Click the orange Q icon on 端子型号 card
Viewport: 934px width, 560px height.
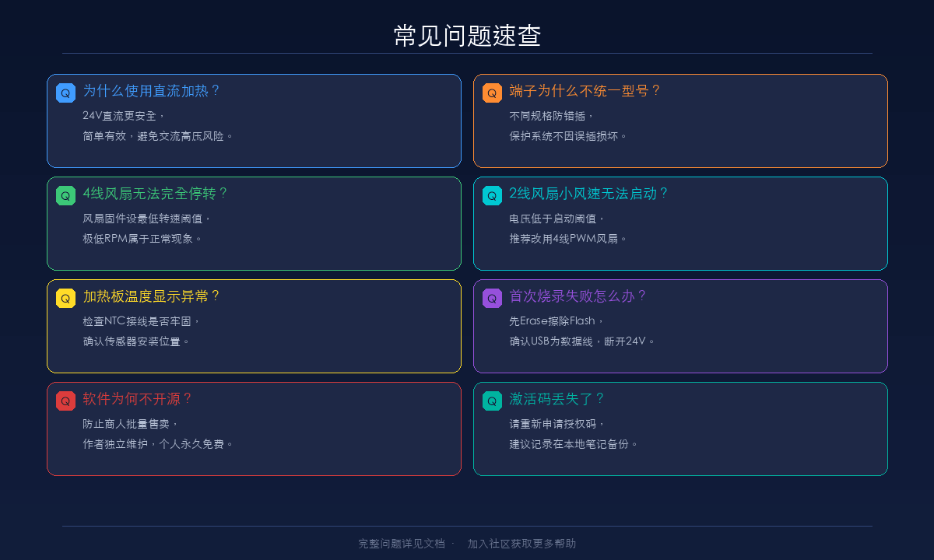pyautogui.click(x=491, y=92)
